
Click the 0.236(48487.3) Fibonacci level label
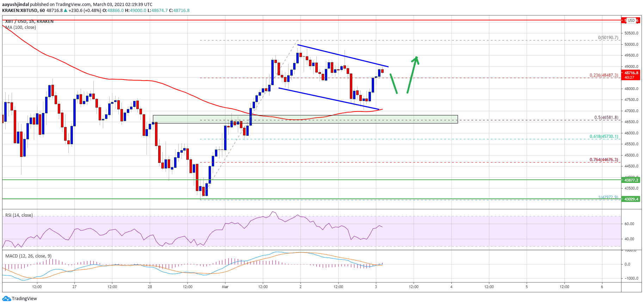[x=604, y=75]
